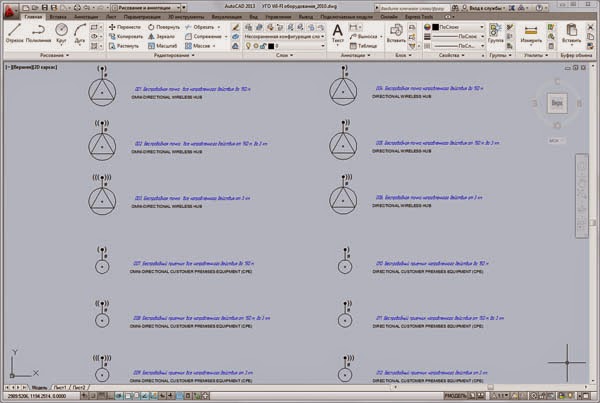The width and height of the screenshot is (600, 403).
Task: Click the Open file icon in quick access toolbar
Action: (35, 7)
